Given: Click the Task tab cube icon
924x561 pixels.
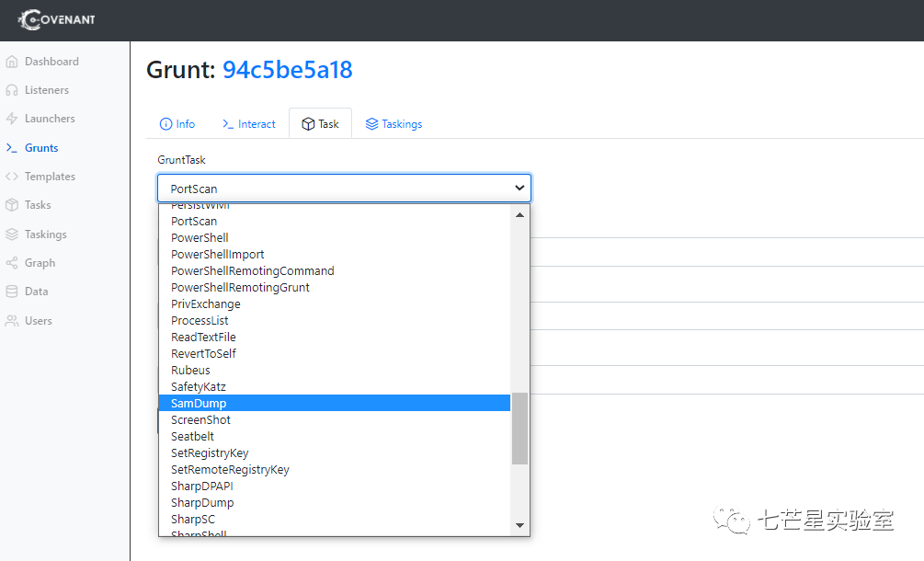Looking at the screenshot, I should tap(308, 124).
